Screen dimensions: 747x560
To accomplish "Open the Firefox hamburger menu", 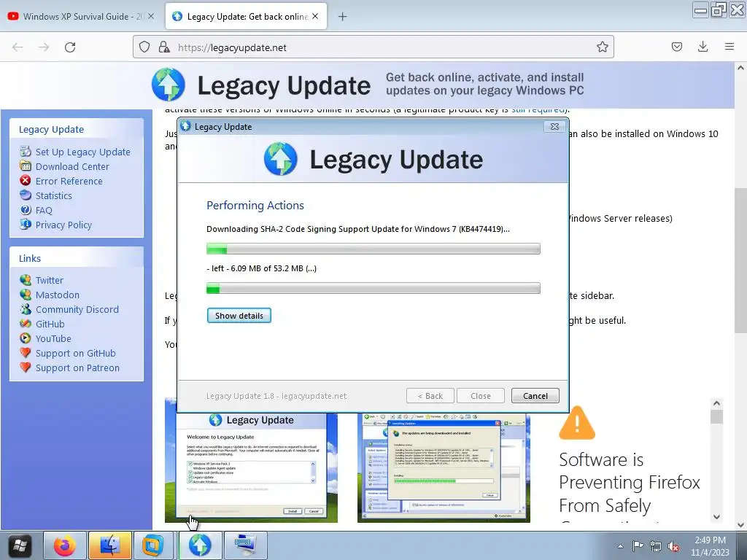I will coord(729,47).
